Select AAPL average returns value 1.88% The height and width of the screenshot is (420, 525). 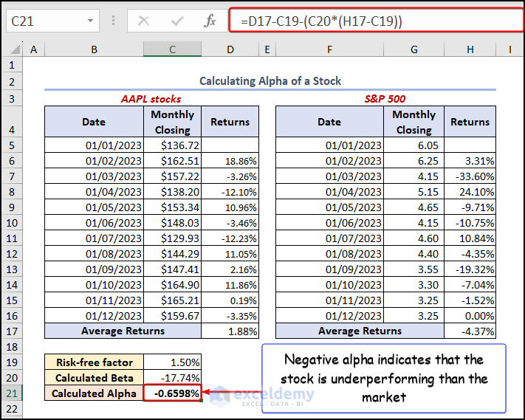[230, 331]
